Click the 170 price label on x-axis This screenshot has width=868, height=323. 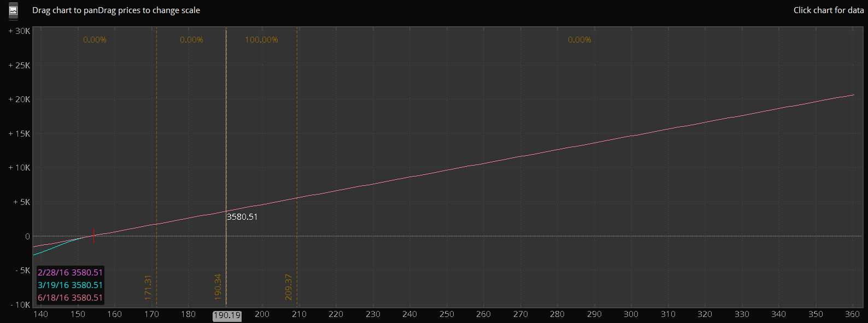[x=151, y=314]
